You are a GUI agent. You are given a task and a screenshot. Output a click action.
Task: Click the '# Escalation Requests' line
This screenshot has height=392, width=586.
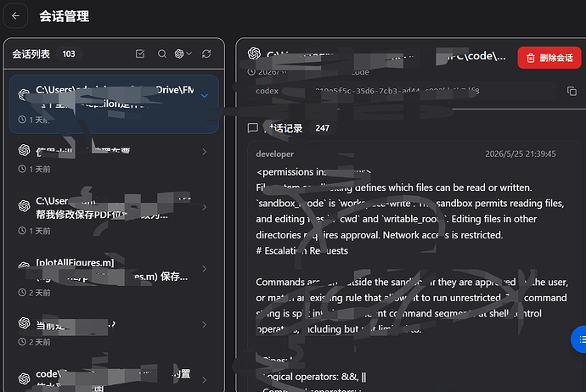pyautogui.click(x=302, y=250)
